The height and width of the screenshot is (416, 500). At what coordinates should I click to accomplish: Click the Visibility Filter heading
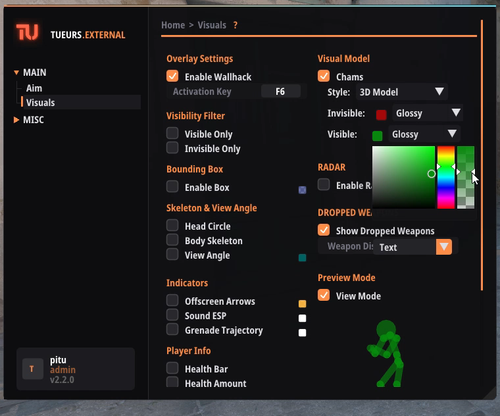(196, 116)
